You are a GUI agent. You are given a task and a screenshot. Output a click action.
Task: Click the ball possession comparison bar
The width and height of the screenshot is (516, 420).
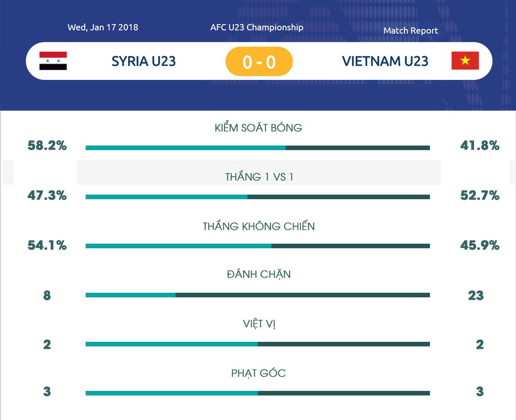[258, 148]
